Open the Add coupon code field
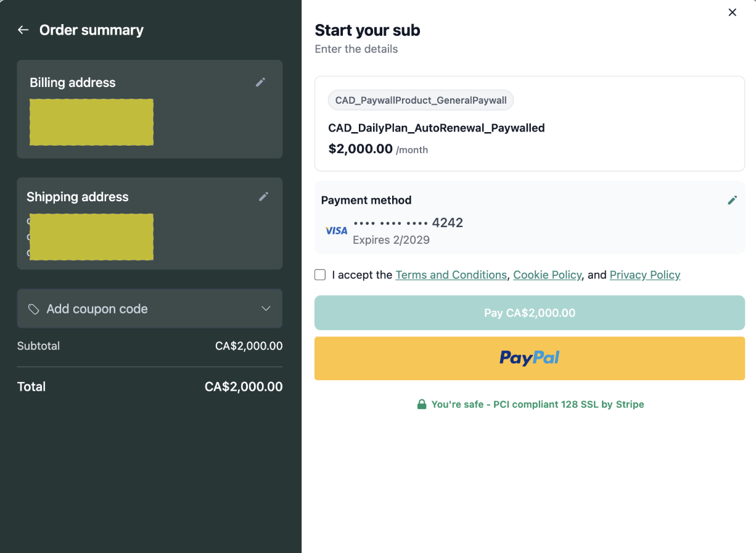 pyautogui.click(x=150, y=309)
